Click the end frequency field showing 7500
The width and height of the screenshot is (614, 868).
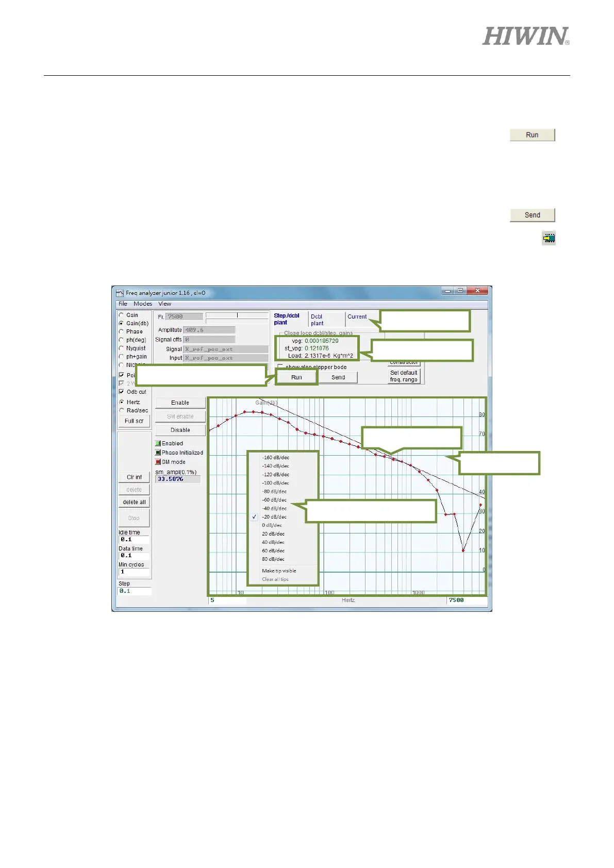pos(467,600)
